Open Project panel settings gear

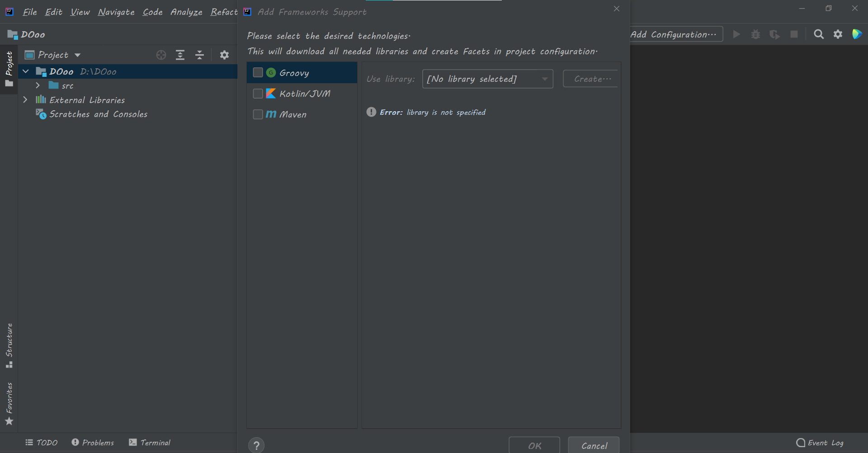pyautogui.click(x=224, y=55)
